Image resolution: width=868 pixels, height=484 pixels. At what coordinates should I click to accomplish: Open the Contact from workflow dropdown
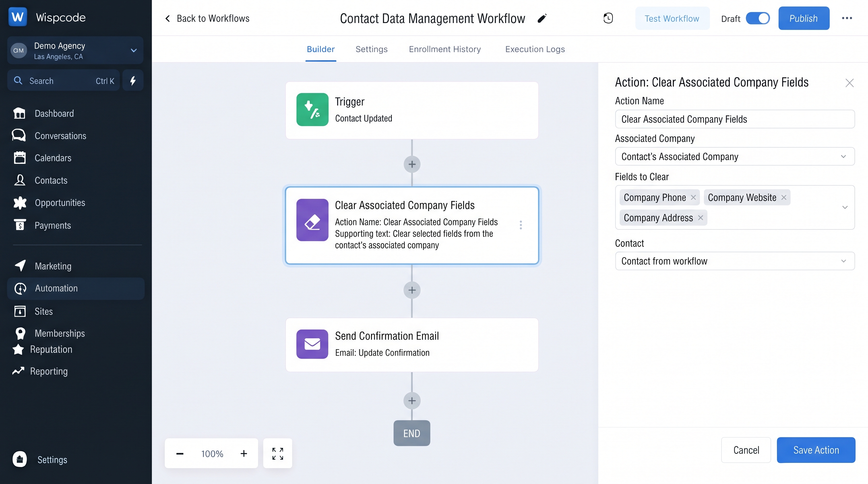735,261
